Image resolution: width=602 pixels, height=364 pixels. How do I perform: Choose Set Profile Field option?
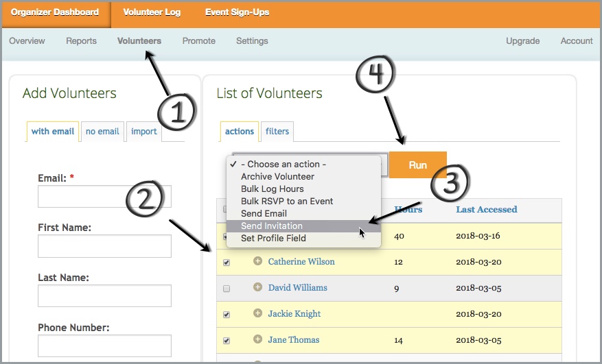[303, 238]
